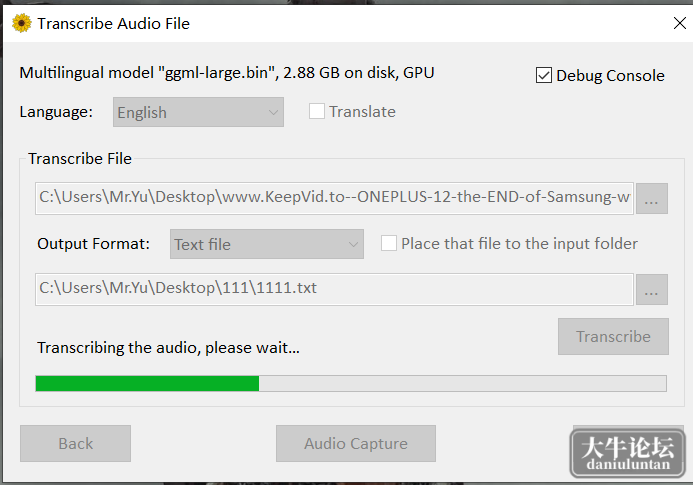Enable the Translate checkbox

(316, 111)
